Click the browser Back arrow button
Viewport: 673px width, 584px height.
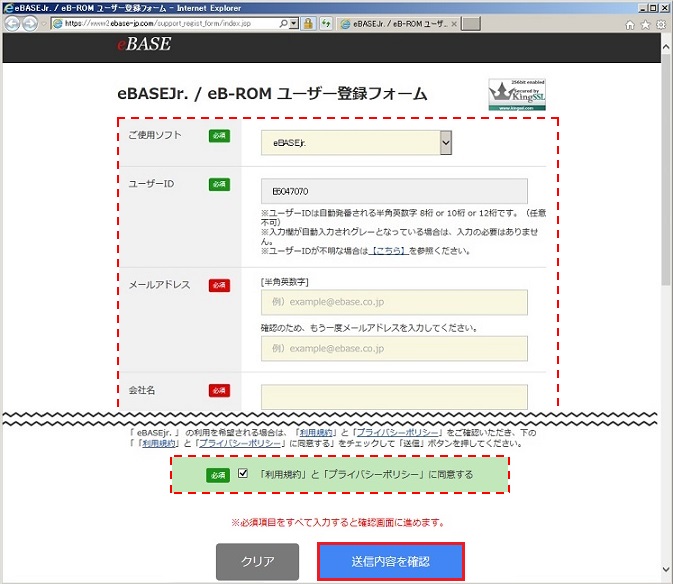[12, 24]
